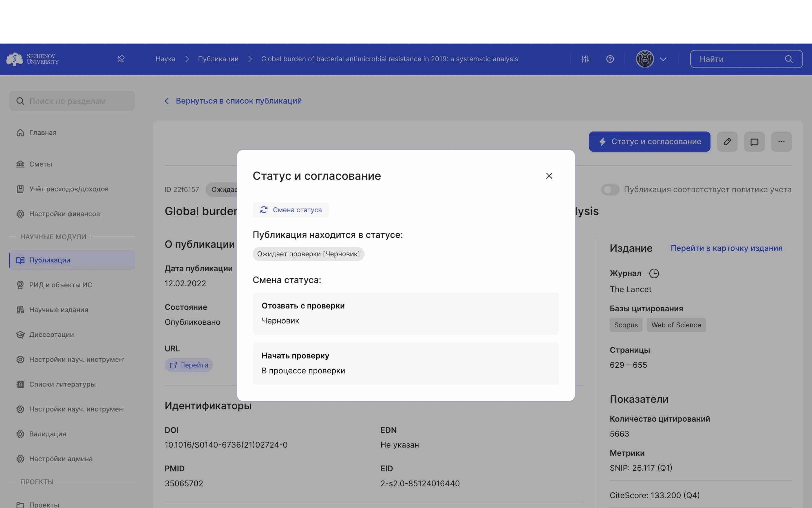Click the Ожидает проверки [Черновик] status badge
The width and height of the screenshot is (812, 508).
(x=308, y=254)
